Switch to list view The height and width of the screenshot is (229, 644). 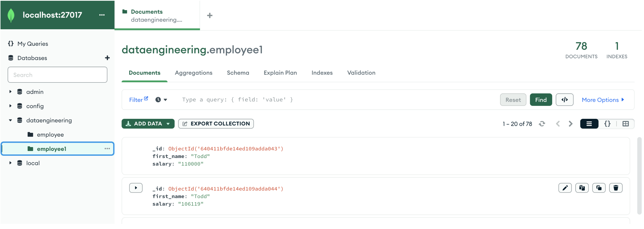(589, 124)
